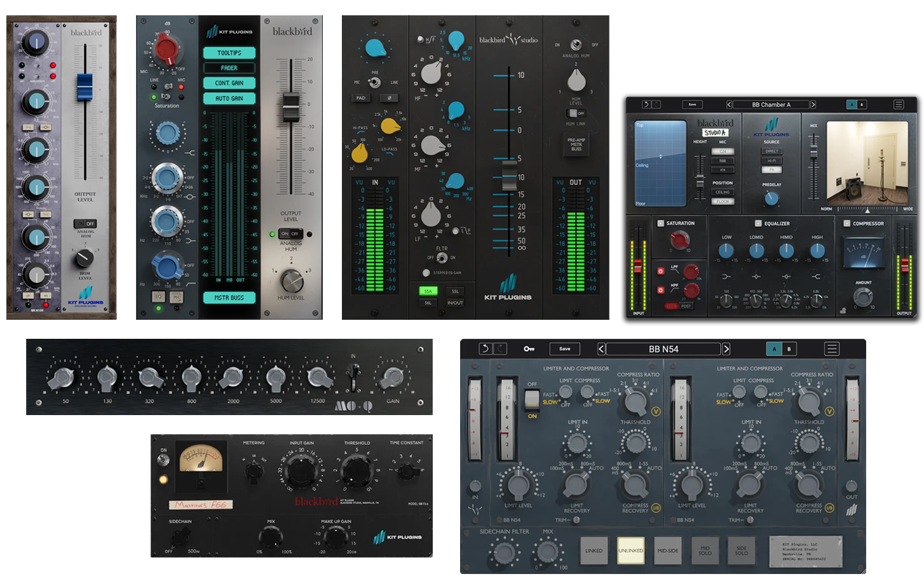Select MID-SIDE mode in BB N54
924x588 pixels.
pyautogui.click(x=668, y=550)
